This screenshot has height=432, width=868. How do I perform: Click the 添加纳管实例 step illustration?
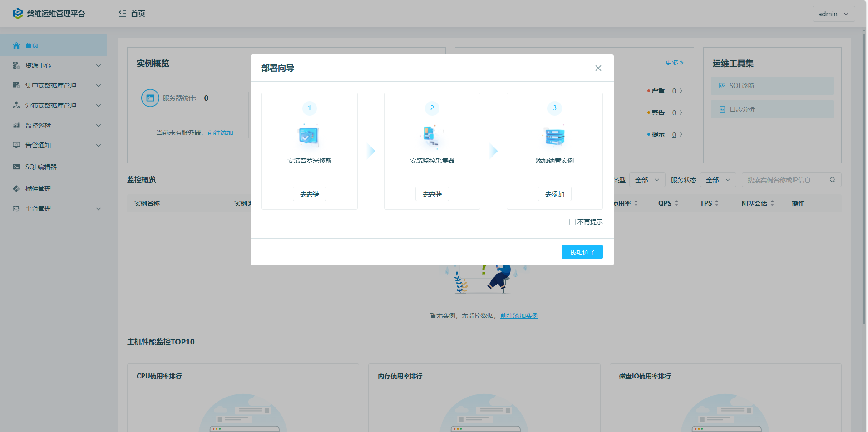[x=555, y=136]
